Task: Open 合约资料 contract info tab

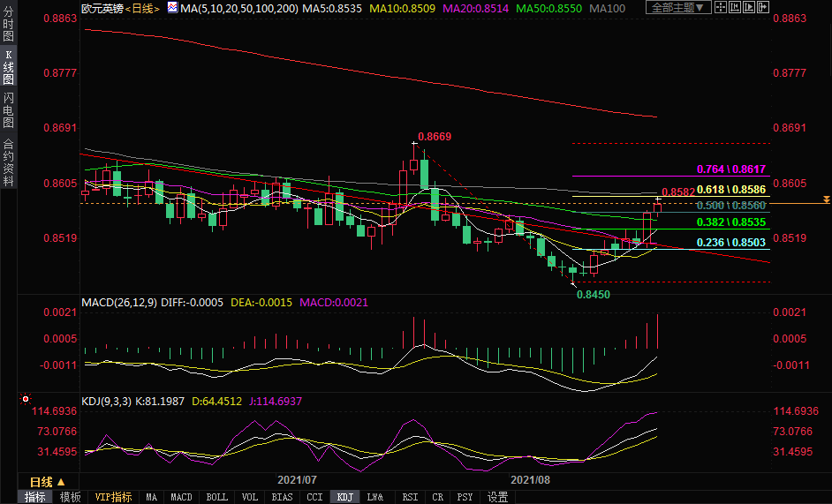Action: (x=8, y=162)
